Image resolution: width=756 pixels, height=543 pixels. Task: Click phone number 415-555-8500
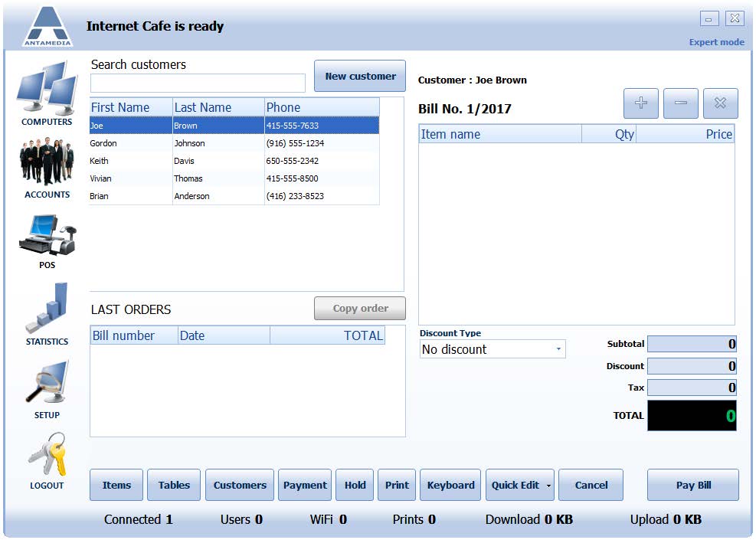click(292, 179)
